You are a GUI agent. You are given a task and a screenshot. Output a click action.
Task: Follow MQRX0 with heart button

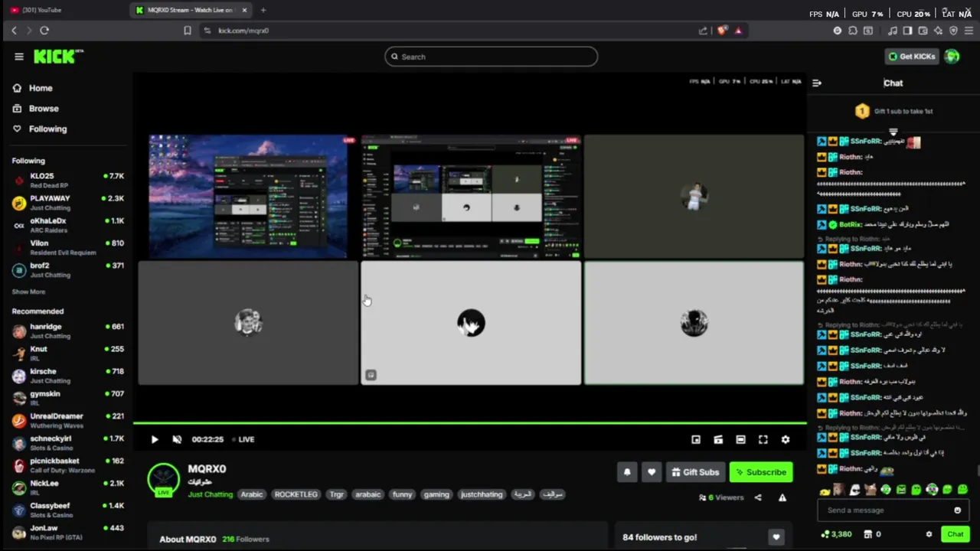652,472
